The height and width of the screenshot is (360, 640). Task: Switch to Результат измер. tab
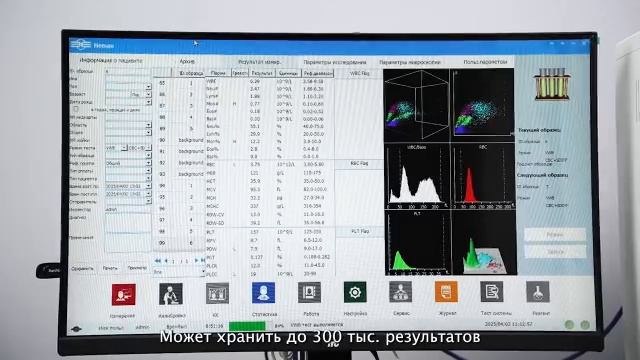coord(260,62)
